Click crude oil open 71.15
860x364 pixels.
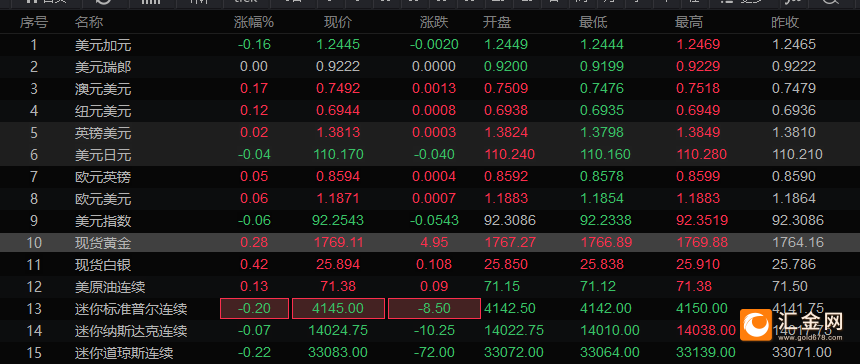(x=502, y=286)
